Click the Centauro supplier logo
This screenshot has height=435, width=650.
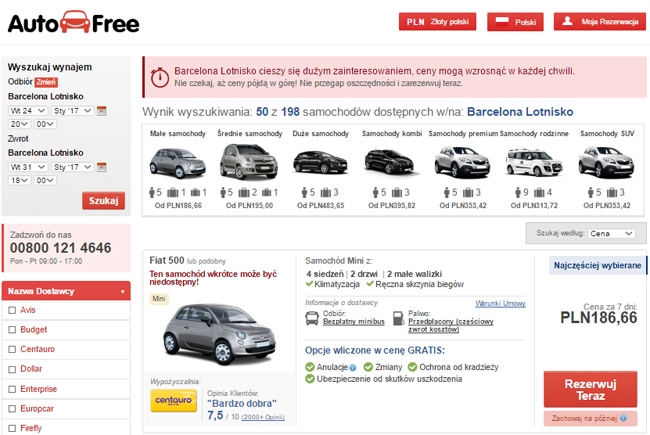[x=173, y=400]
